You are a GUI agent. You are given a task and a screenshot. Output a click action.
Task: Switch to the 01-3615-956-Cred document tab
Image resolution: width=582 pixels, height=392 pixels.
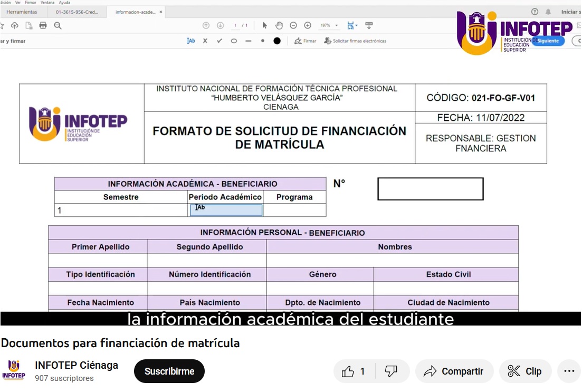point(77,12)
